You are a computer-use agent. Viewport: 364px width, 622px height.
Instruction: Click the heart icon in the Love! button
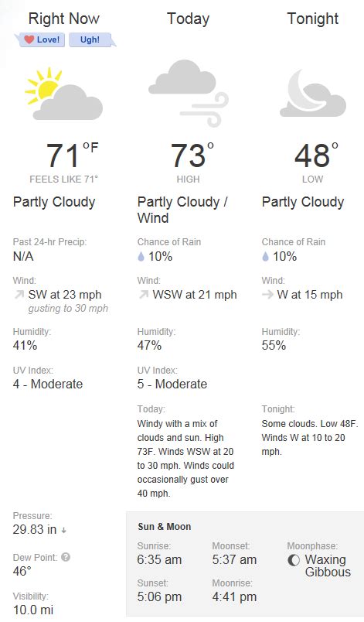pyautogui.click(x=29, y=39)
